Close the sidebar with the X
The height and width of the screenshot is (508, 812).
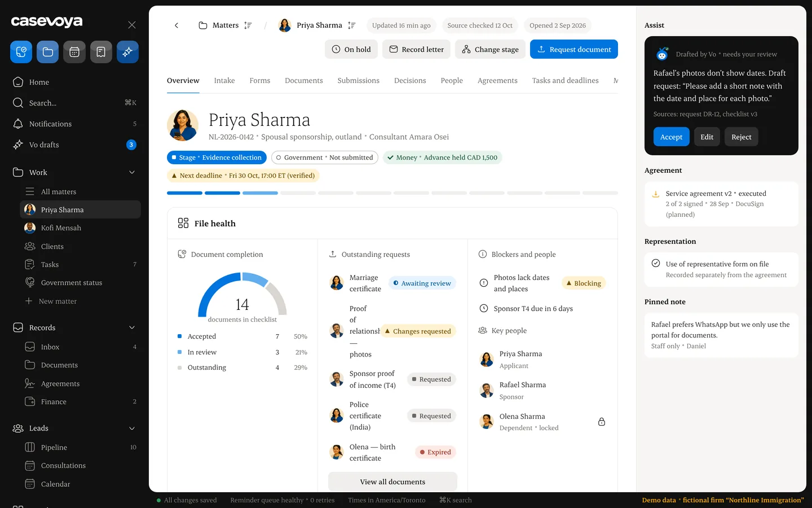tap(132, 25)
